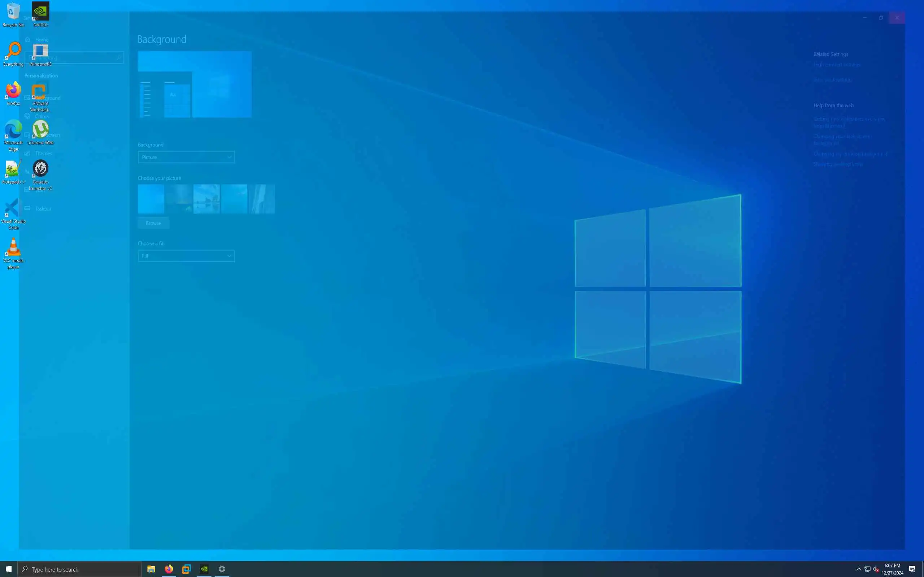Expand the Choose a fit dropdown

(186, 256)
